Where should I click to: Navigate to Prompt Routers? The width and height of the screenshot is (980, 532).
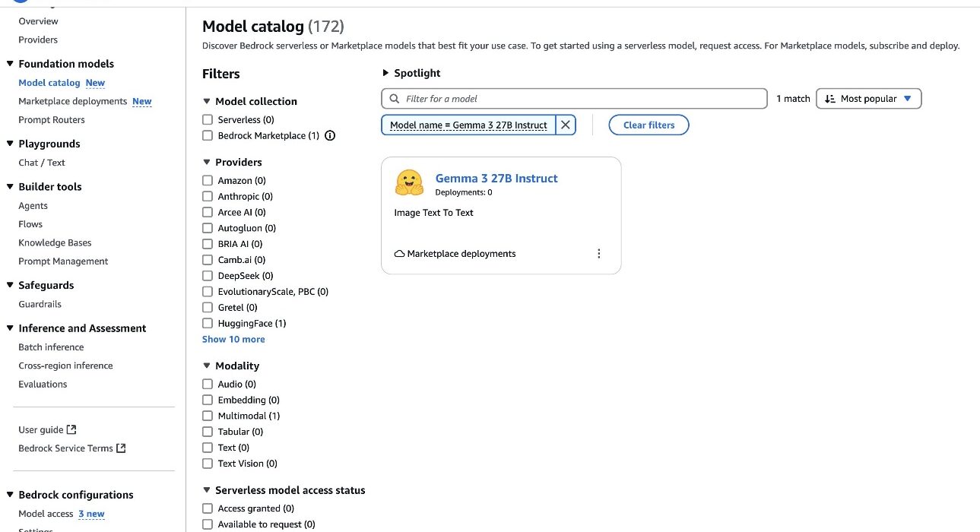click(x=52, y=120)
